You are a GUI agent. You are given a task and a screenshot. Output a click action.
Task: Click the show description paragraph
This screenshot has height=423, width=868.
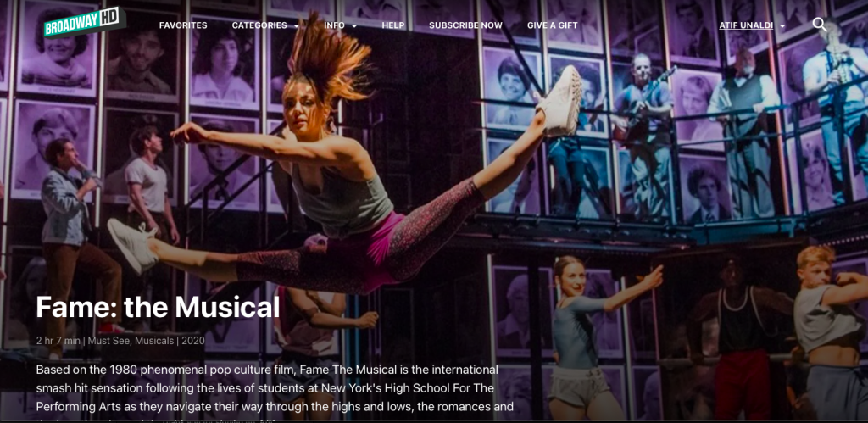click(x=275, y=388)
